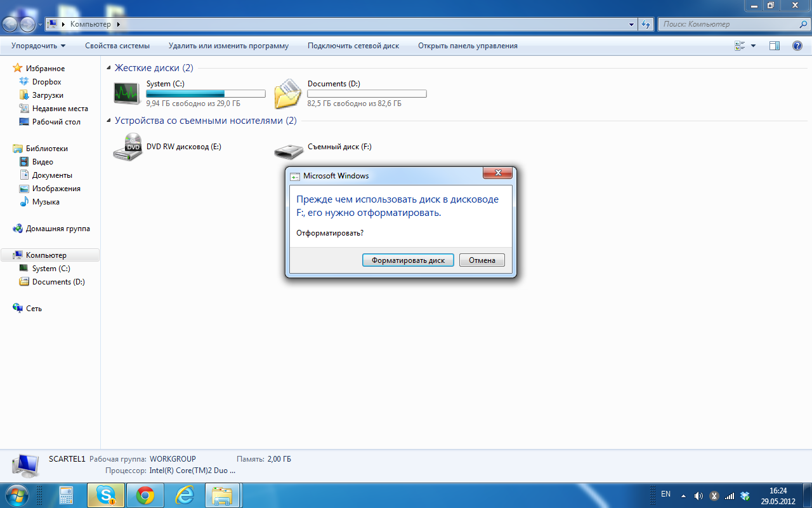Click Форматировать диск in the dialog

pos(408,260)
